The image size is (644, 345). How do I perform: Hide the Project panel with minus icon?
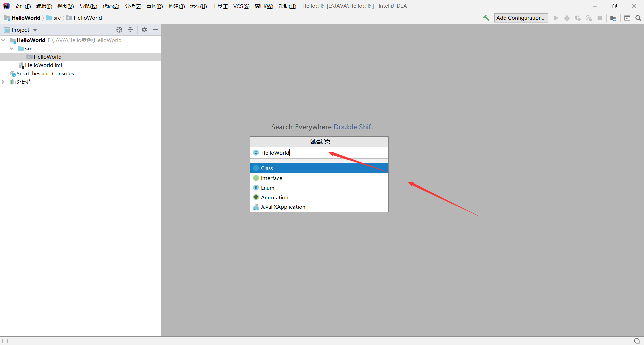point(155,30)
